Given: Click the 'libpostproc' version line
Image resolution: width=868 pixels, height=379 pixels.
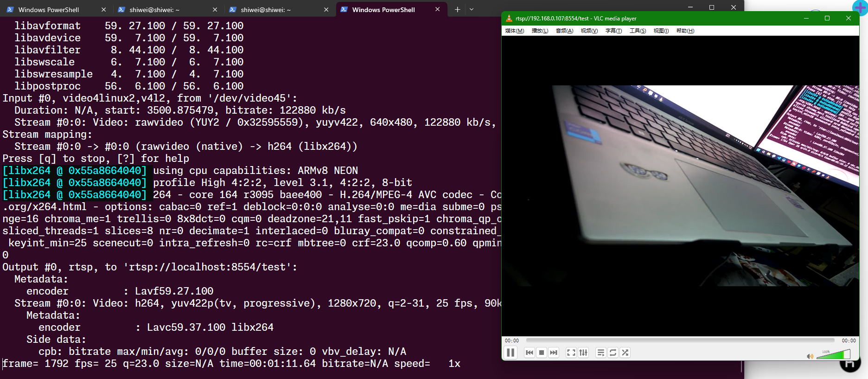Looking at the screenshot, I should click(x=129, y=86).
